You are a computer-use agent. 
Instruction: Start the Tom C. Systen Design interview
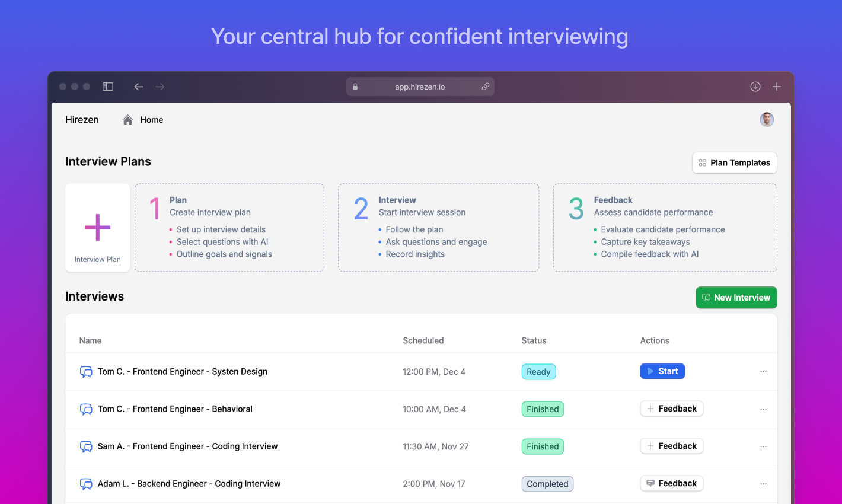(x=662, y=371)
